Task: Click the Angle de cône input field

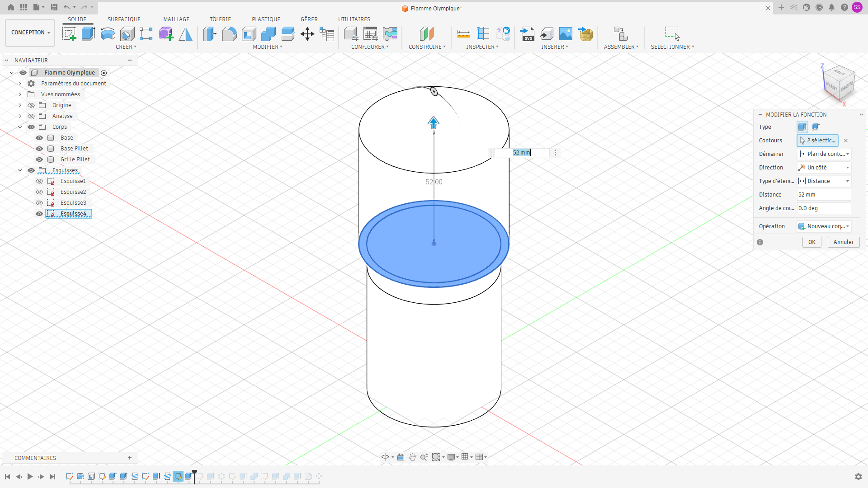Action: pos(824,208)
